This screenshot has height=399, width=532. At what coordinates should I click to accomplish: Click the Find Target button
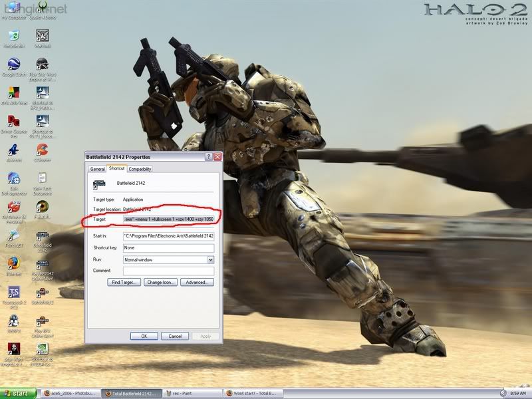[124, 283]
